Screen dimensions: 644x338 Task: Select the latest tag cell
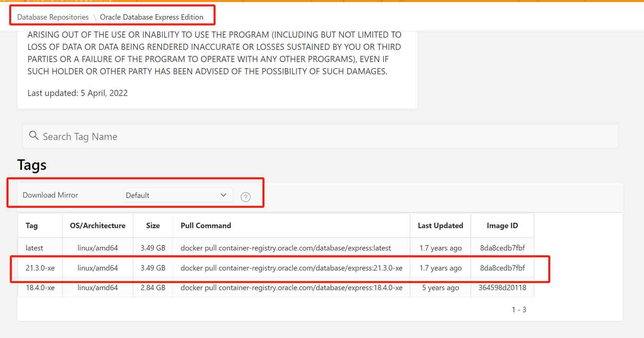point(34,248)
